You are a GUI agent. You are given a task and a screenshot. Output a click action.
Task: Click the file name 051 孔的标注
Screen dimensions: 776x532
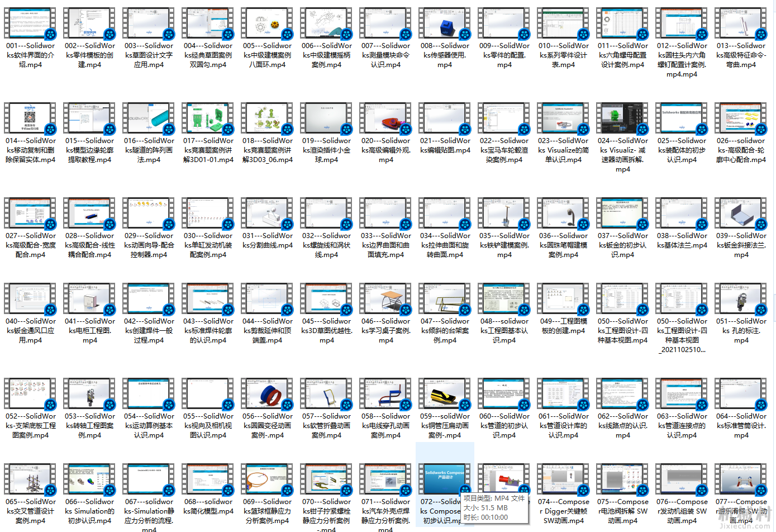pyautogui.click(x=741, y=331)
